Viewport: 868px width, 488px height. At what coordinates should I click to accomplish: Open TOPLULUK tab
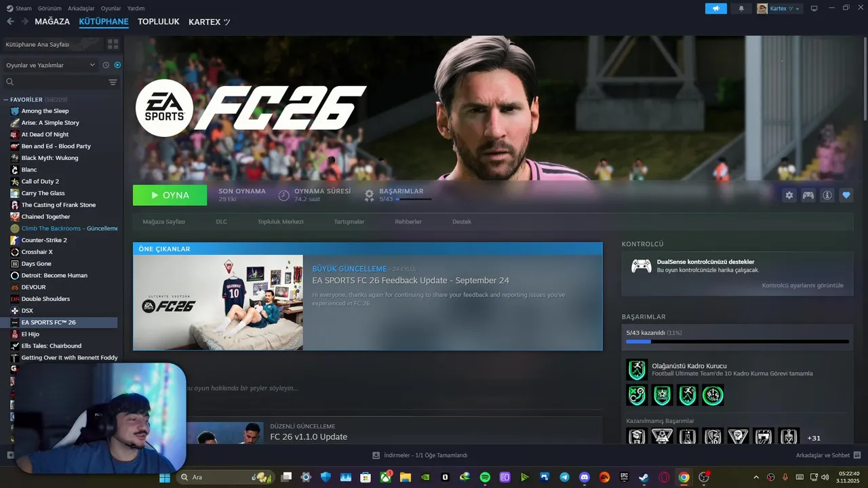click(x=159, y=22)
